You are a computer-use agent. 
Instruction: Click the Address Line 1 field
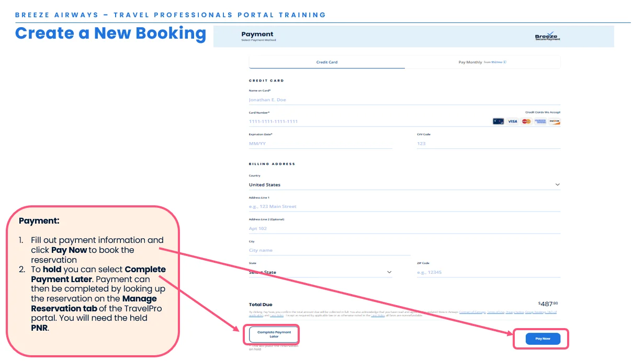[404, 206]
